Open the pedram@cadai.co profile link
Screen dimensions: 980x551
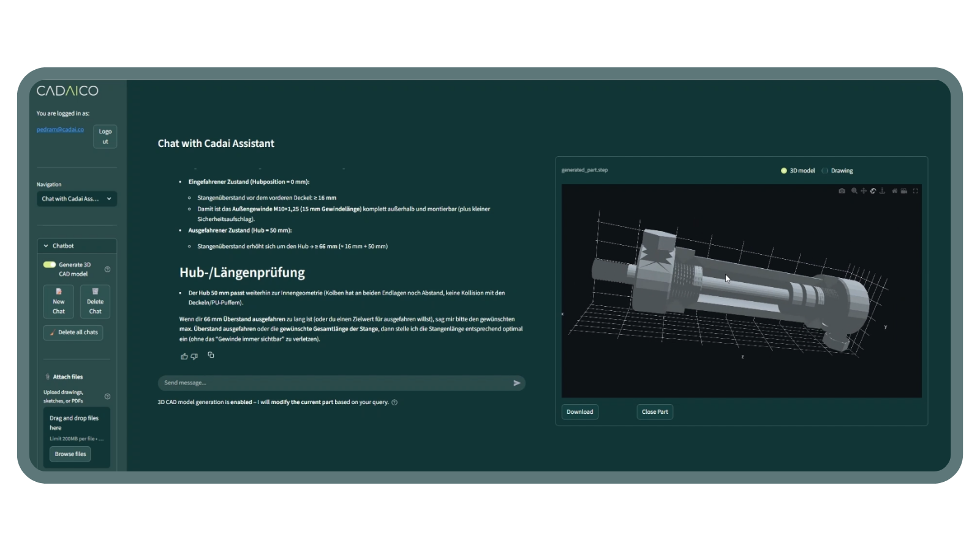[x=59, y=129]
